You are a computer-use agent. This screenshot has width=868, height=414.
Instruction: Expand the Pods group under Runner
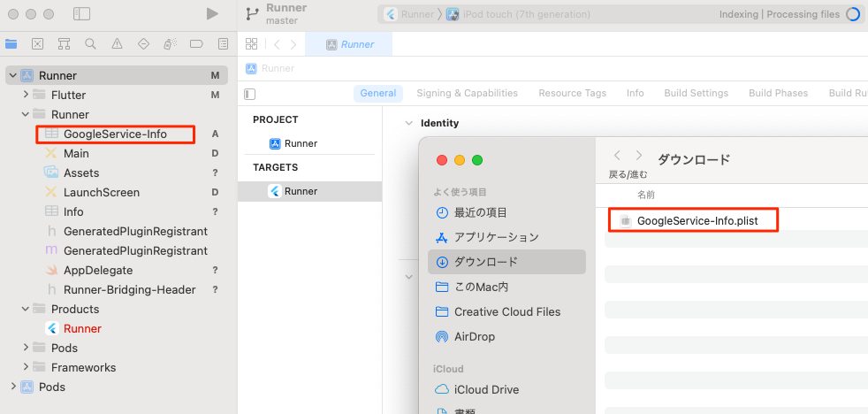coord(26,348)
